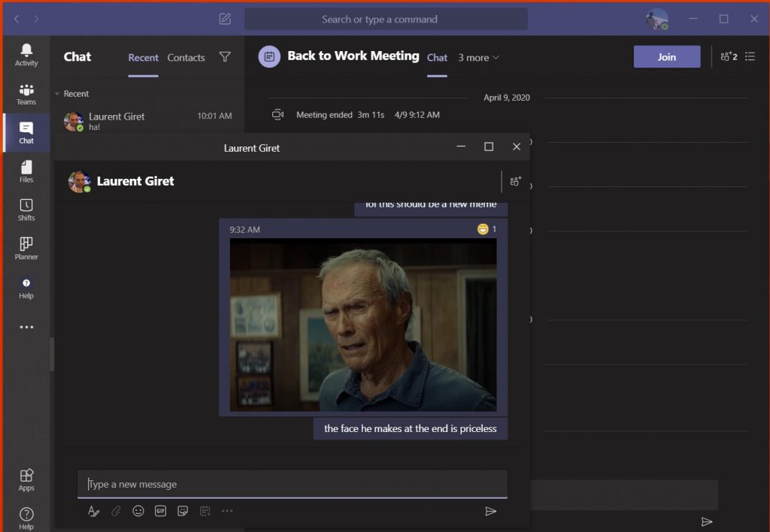Open the Clint Eastwood GIF image
The height and width of the screenshot is (532, 770).
coord(363,325)
